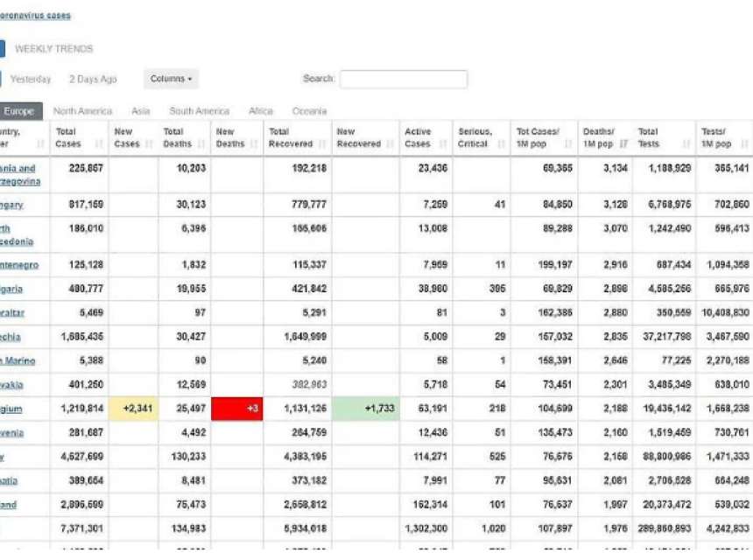
Task: Open the Columns dropdown
Action: coord(171,79)
